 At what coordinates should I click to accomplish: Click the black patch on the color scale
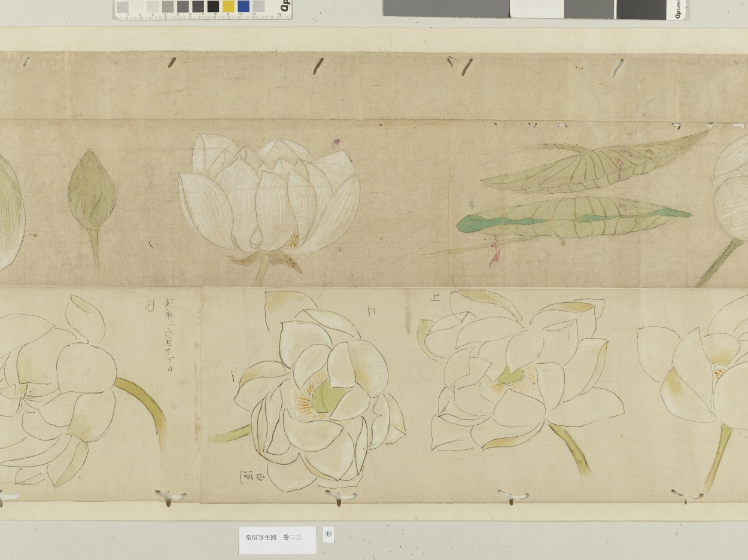pyautogui.click(x=213, y=6)
